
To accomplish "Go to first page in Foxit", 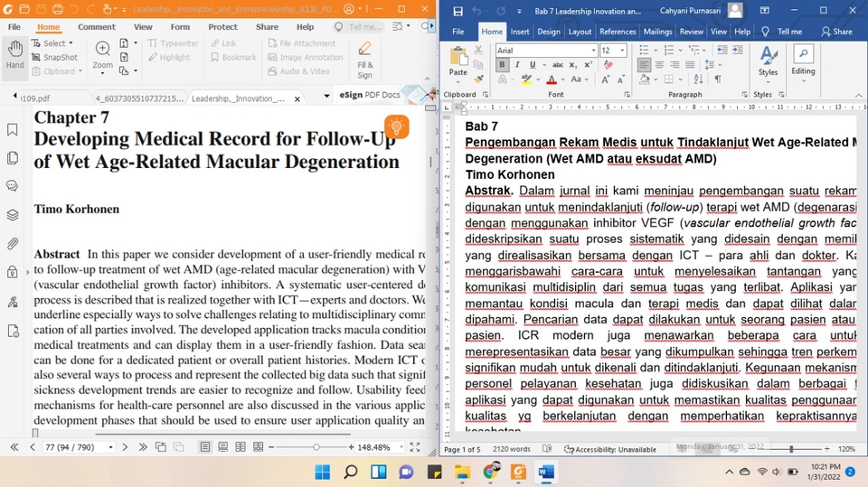I will pyautogui.click(x=14, y=446).
